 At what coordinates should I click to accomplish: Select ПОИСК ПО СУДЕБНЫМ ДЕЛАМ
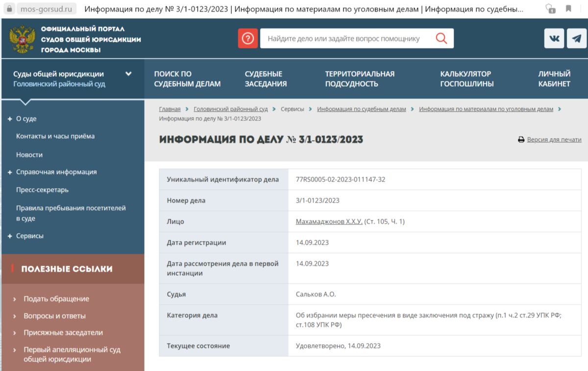188,78
